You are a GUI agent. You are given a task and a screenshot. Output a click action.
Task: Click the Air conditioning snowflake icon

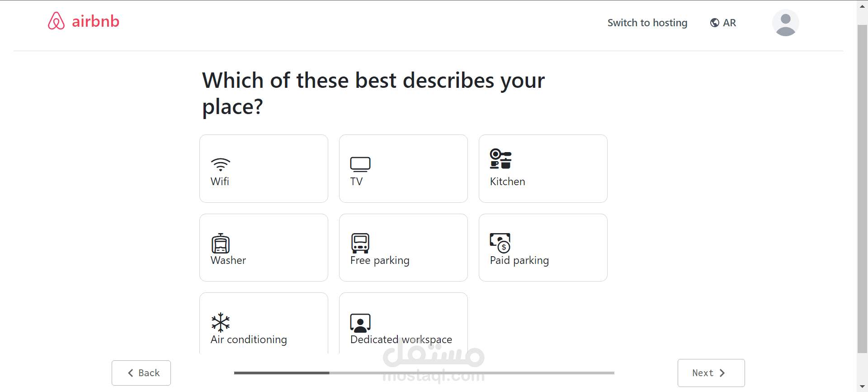pos(221,322)
